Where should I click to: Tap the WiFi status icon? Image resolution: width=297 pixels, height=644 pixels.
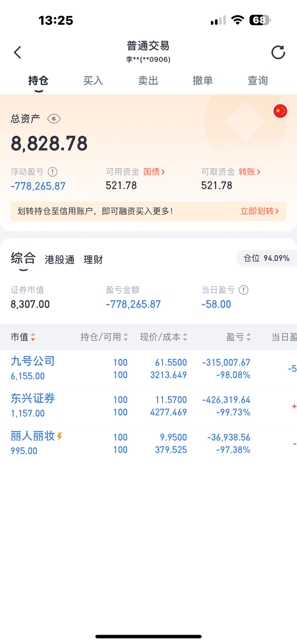237,20
